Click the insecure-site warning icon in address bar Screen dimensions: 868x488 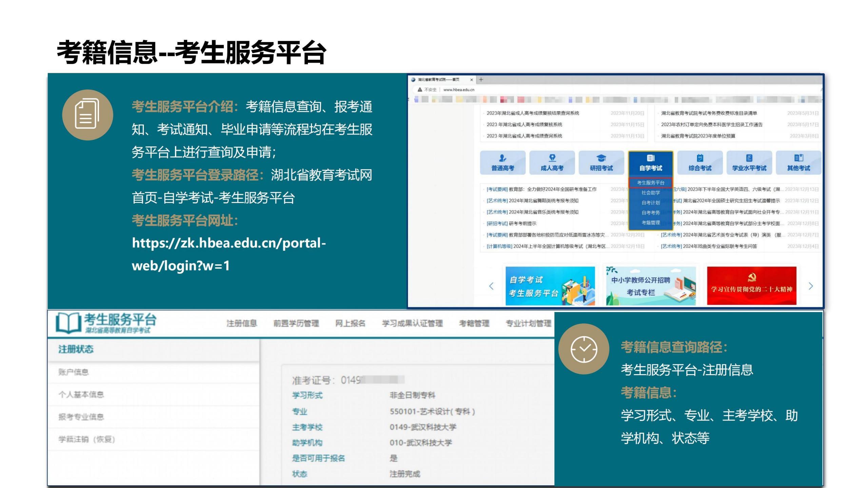(x=420, y=90)
